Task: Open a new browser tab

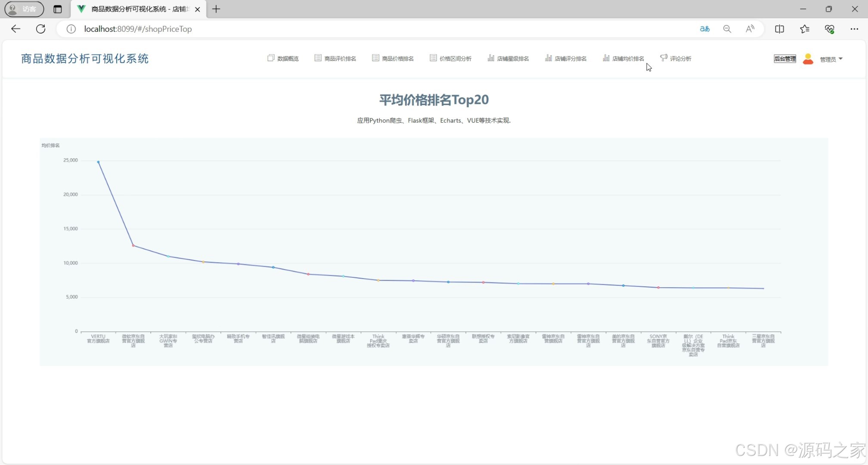Action: point(216,9)
